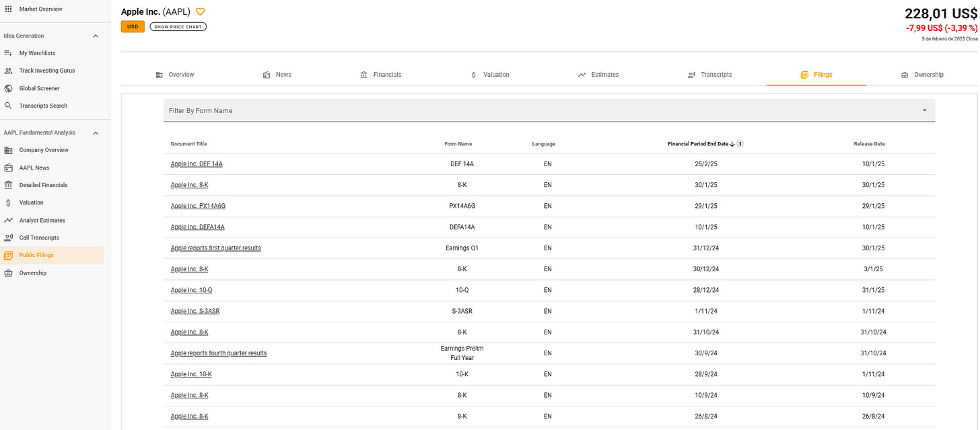Click the Estimates tab trend icon
Image resolution: width=980 pixels, height=430 pixels.
[582, 75]
